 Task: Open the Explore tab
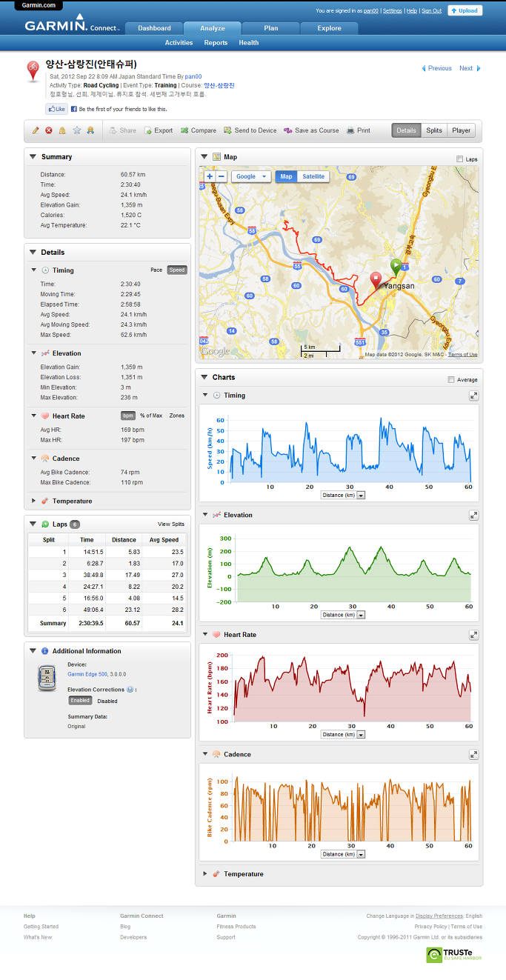[x=330, y=28]
